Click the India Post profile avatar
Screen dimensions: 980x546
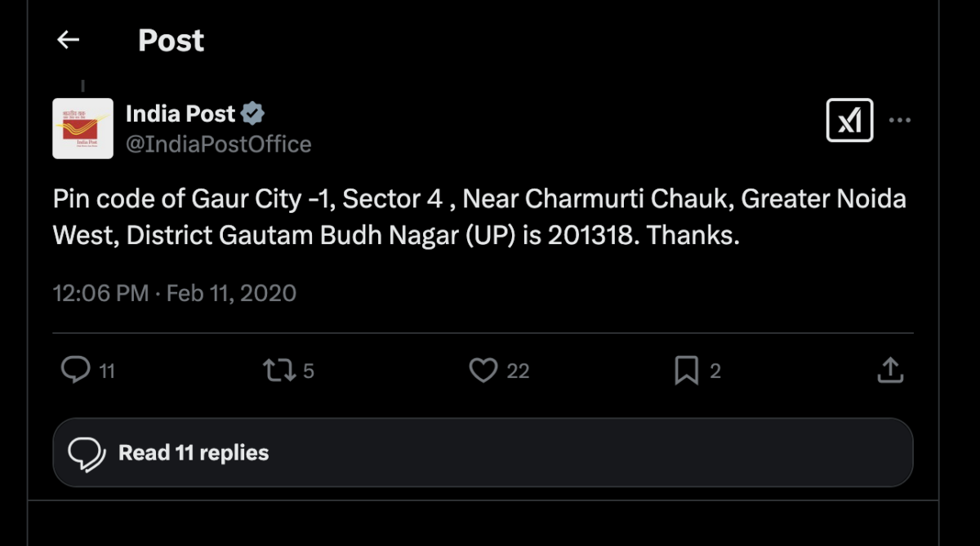82,128
